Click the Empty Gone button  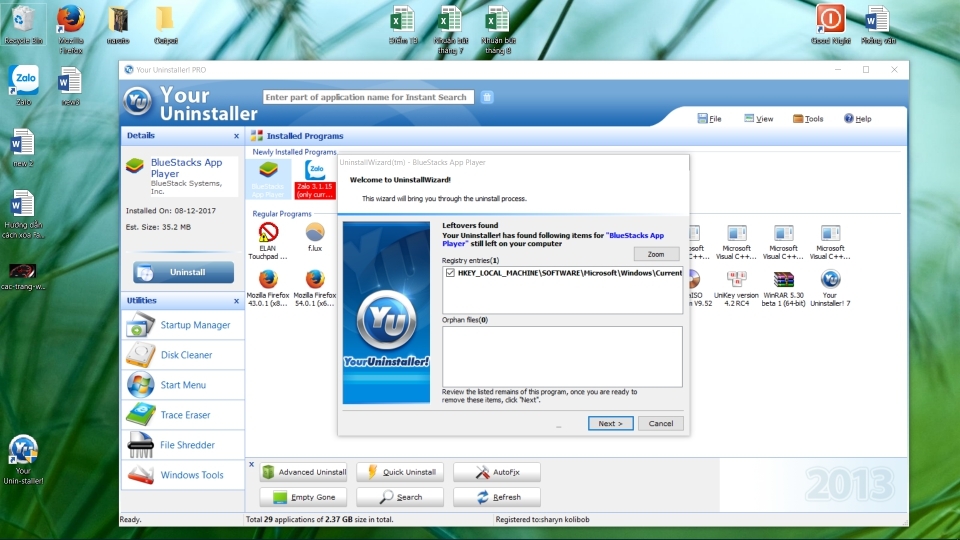(x=304, y=497)
